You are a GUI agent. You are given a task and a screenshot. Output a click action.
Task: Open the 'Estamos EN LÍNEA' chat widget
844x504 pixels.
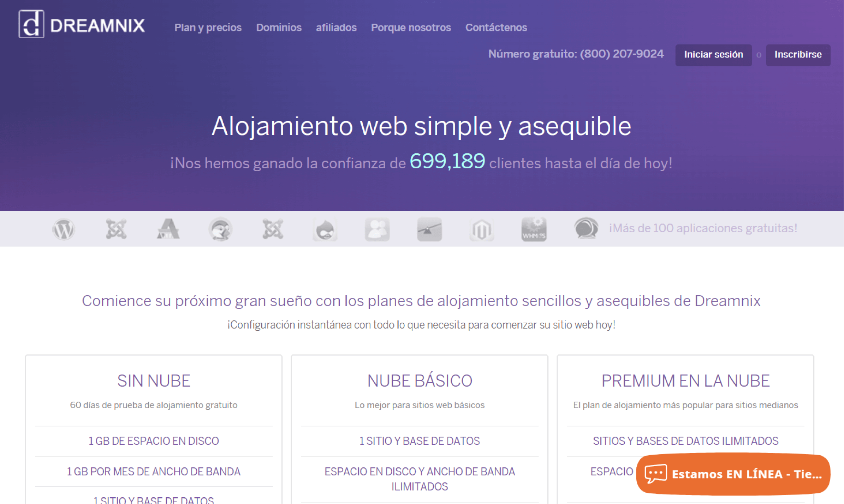point(733,474)
